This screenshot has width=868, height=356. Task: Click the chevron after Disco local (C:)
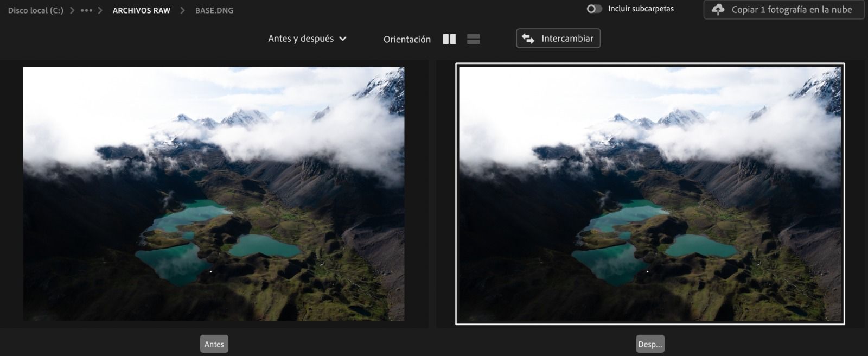click(72, 10)
